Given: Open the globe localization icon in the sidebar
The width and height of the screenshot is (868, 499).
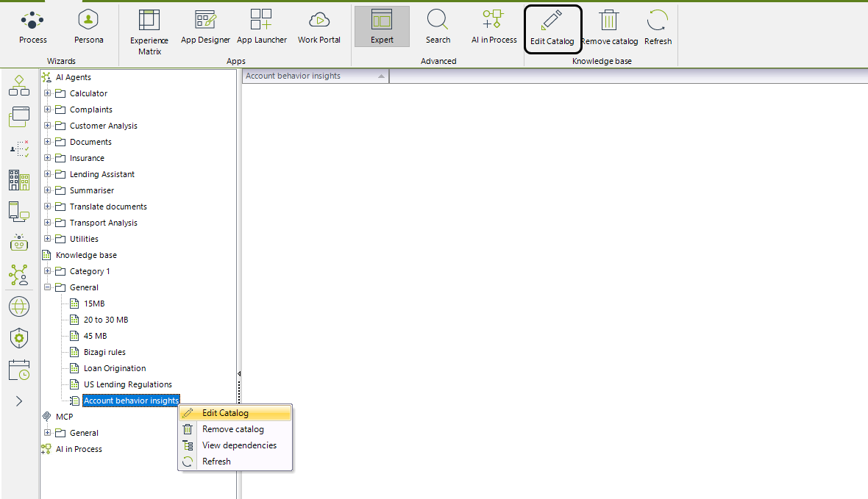Looking at the screenshot, I should [x=19, y=306].
